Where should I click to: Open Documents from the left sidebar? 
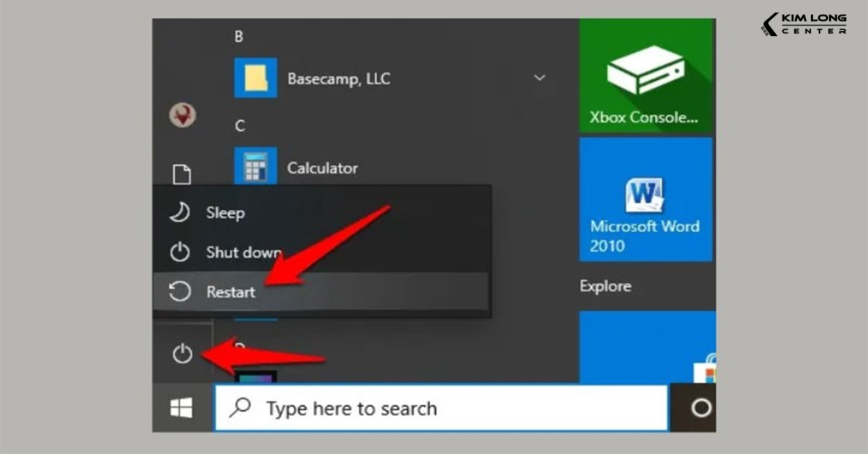[182, 174]
